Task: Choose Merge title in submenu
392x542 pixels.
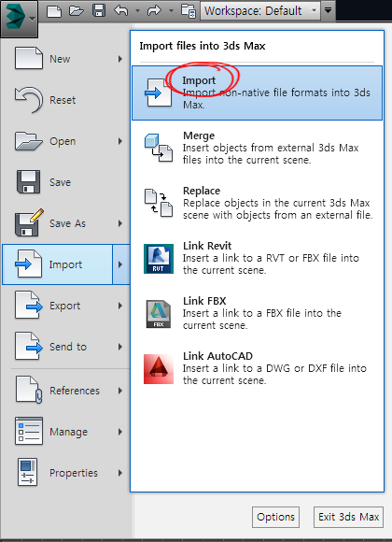Action: pyautogui.click(x=199, y=135)
